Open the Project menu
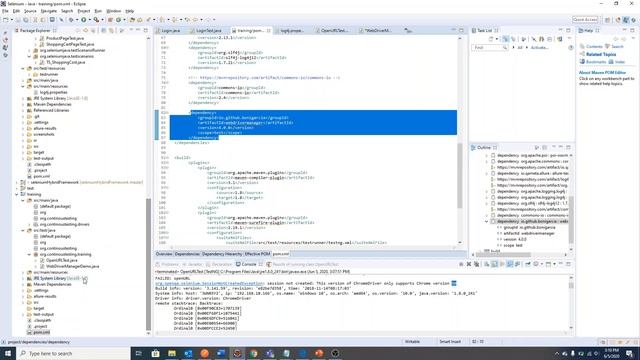Screen dimensions: 640x360 click(84, 11)
